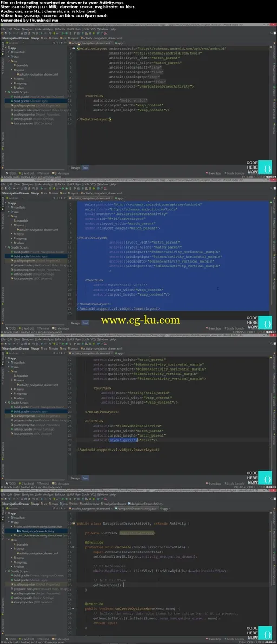Open Gradle side panel in second thumbnail
Screen dimensions: 277x644
point(274,246)
